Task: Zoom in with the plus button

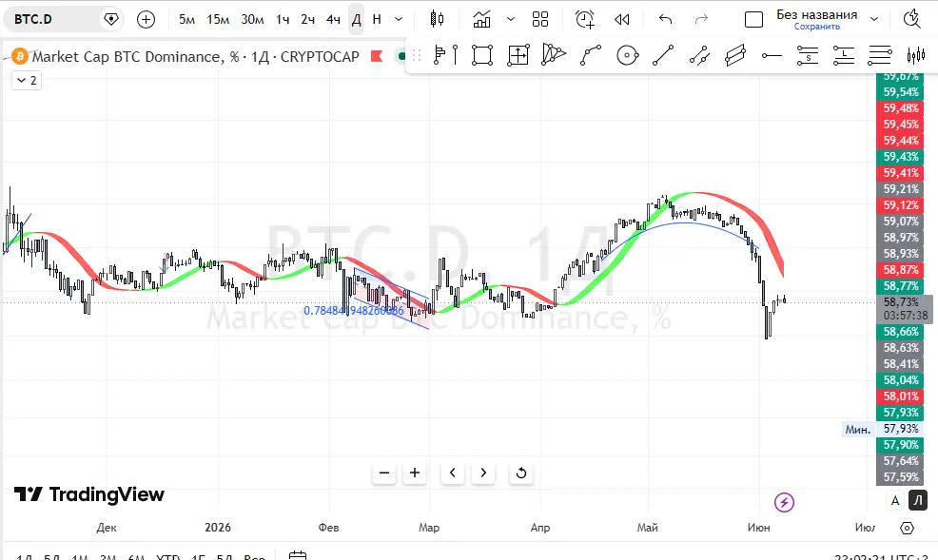Action: click(x=415, y=473)
